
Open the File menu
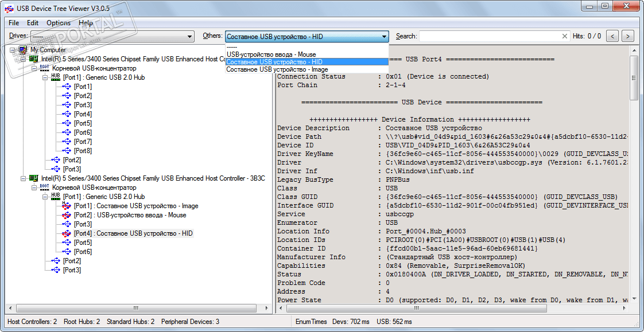click(14, 23)
